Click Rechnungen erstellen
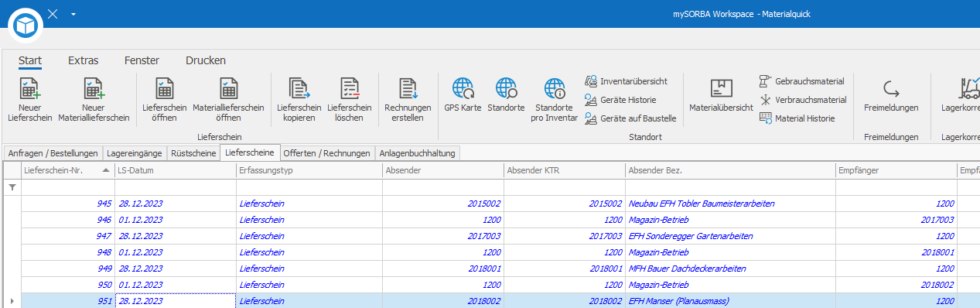Viewport: 980px width, 308px height. (408, 100)
